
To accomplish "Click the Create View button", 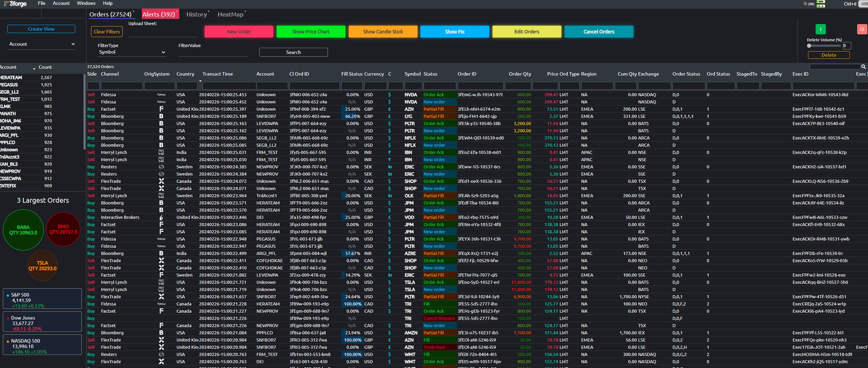I will [x=41, y=29].
